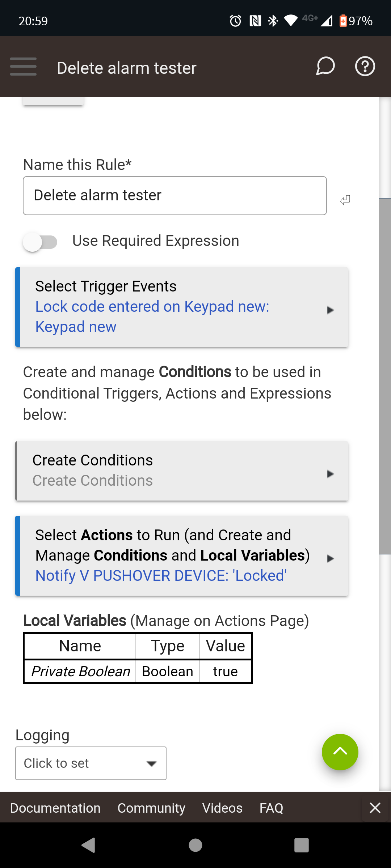Open the Videos footer item

[222, 808]
